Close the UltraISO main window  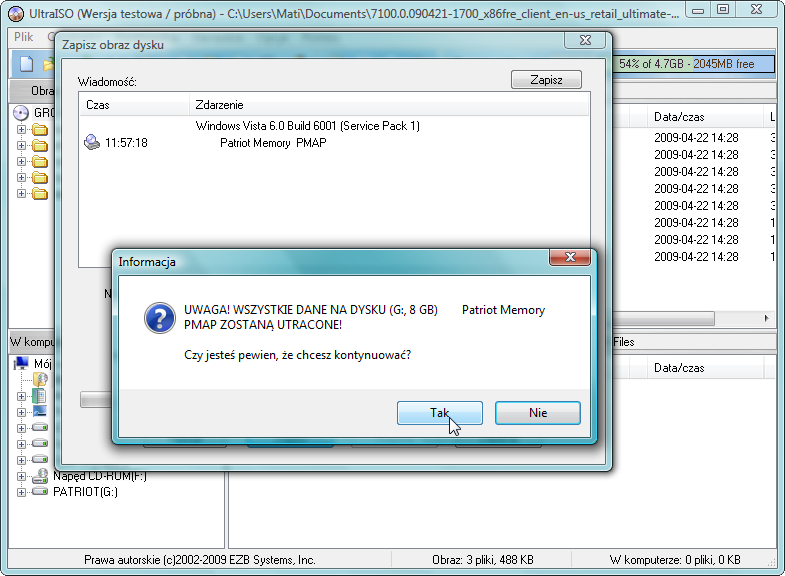tap(756, 10)
